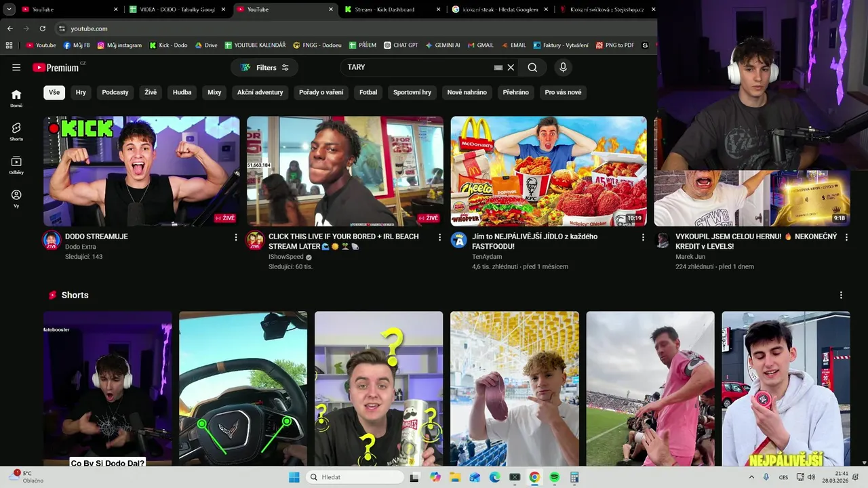The image size is (868, 488).
Task: Open the PNG to PDF bookmark
Action: [x=615, y=45]
